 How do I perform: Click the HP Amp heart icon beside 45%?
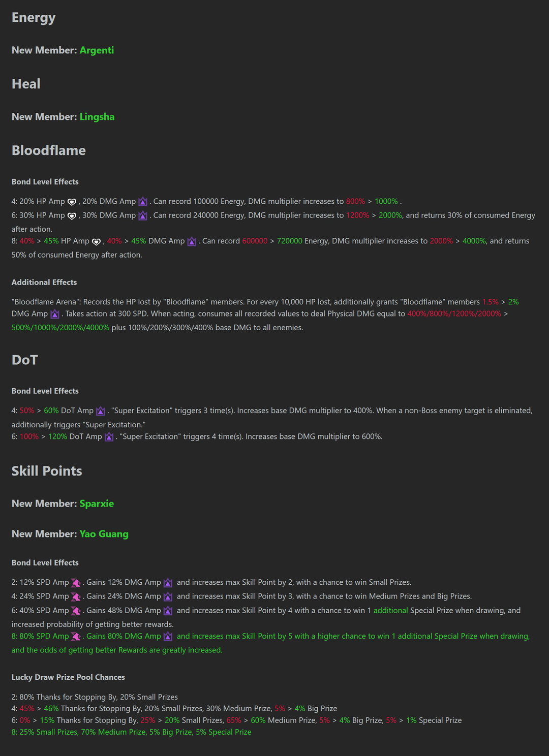tap(96, 241)
